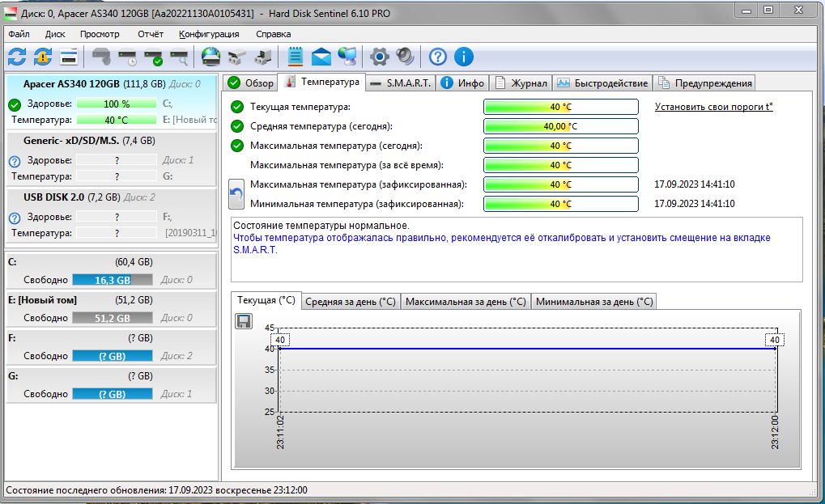The width and height of the screenshot is (825, 504).
Task: Click the Текущая температура 40 °C bar
Action: click(561, 107)
